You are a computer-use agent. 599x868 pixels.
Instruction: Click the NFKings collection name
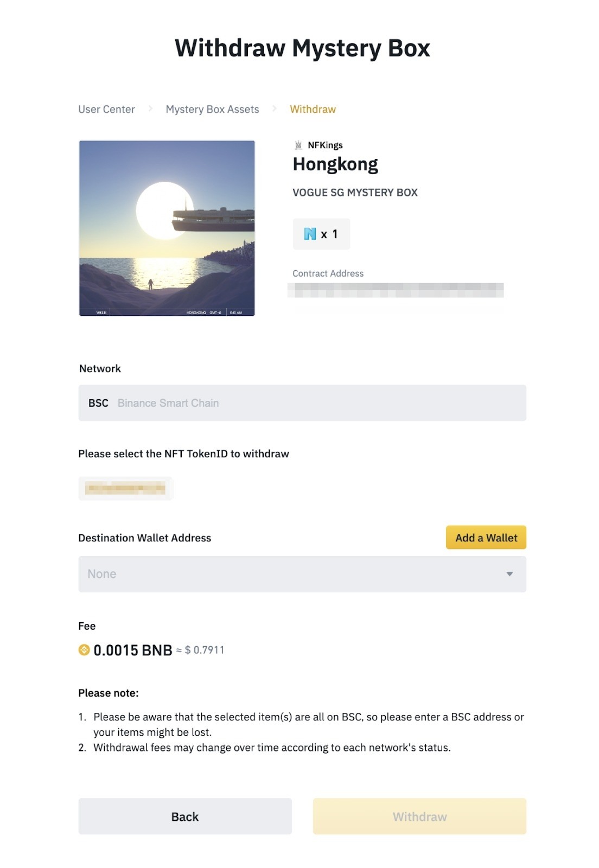[x=325, y=145]
